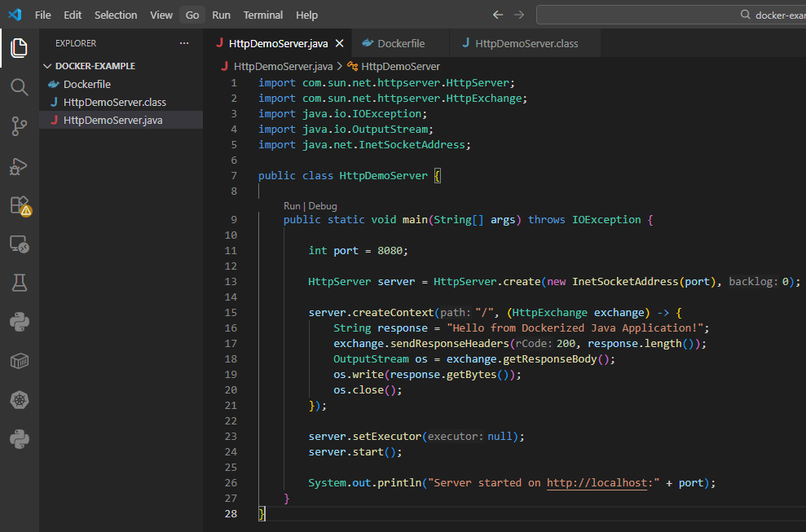Click the Debug CodeLens above main
This screenshot has width=806, height=532.
(323, 206)
